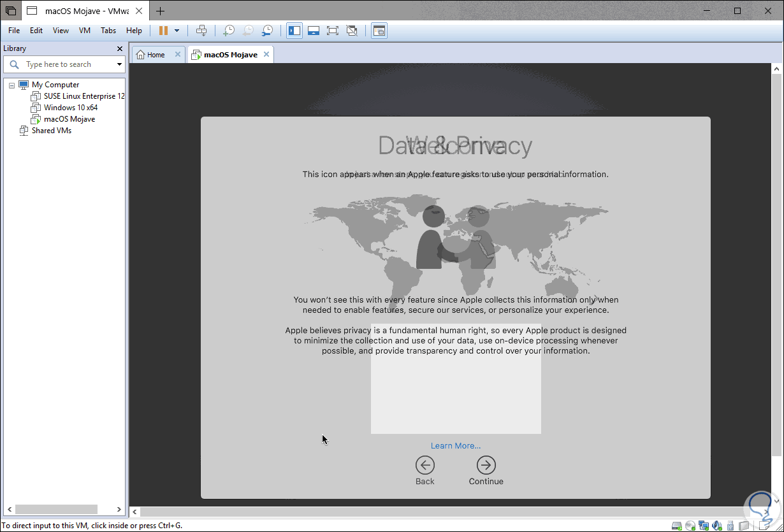784x532 pixels.
Task: Click the Data & Privacy handshake icon
Action: pyautogui.click(x=456, y=237)
